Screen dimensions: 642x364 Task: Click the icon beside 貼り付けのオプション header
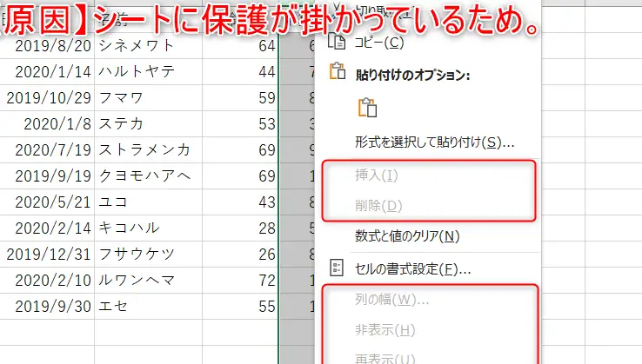(337, 75)
